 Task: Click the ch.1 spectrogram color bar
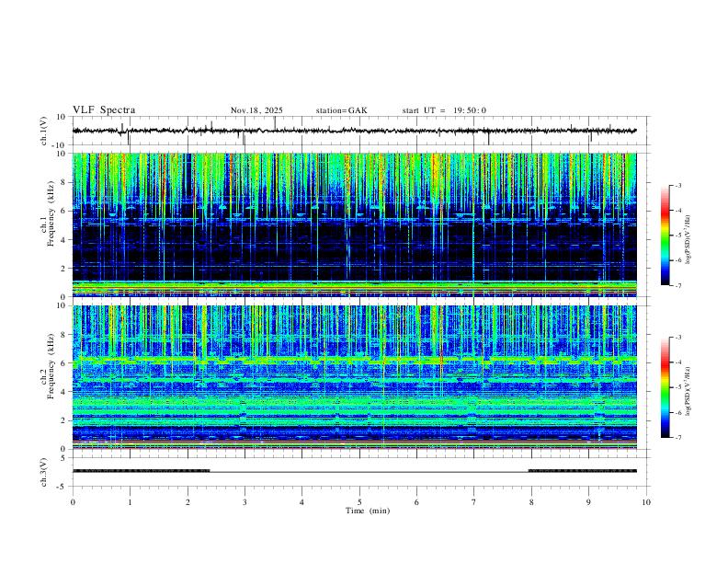coord(665,236)
